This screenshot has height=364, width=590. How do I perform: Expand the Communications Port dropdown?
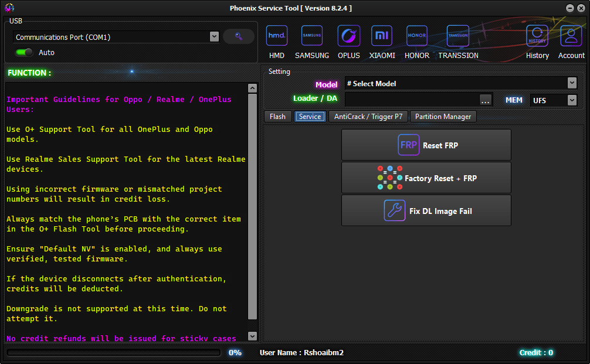(x=214, y=37)
